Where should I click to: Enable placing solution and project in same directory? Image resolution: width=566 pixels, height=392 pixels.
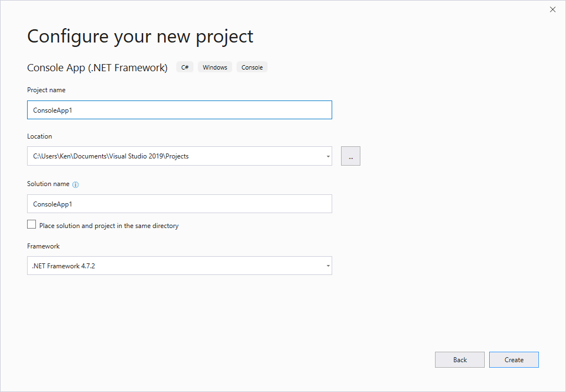32,225
